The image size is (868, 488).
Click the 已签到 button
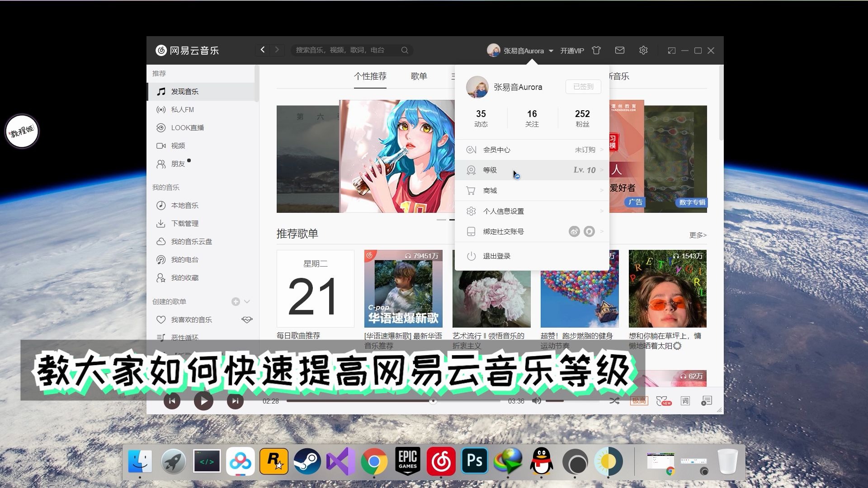(x=583, y=86)
